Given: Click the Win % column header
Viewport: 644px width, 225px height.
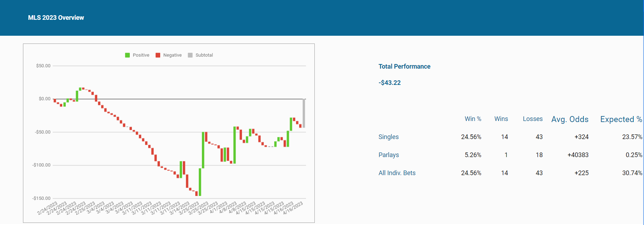Looking at the screenshot, I should pos(473,119).
